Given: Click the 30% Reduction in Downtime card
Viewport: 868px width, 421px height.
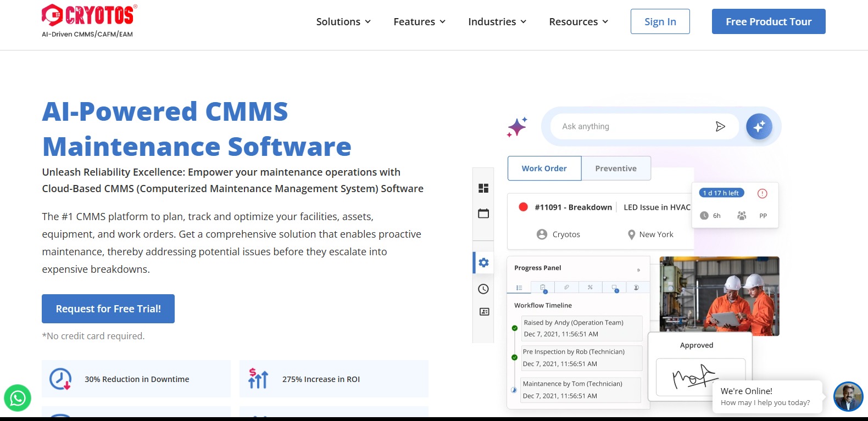Looking at the screenshot, I should click(x=136, y=379).
